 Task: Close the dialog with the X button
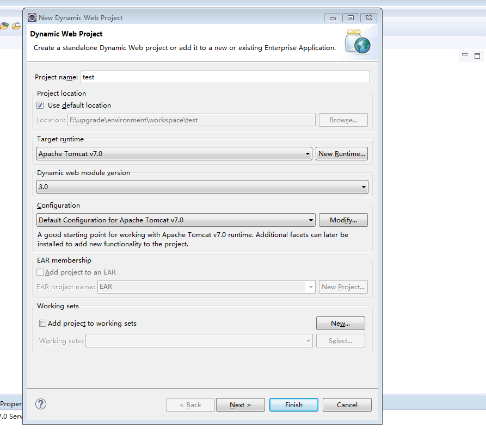(368, 17)
